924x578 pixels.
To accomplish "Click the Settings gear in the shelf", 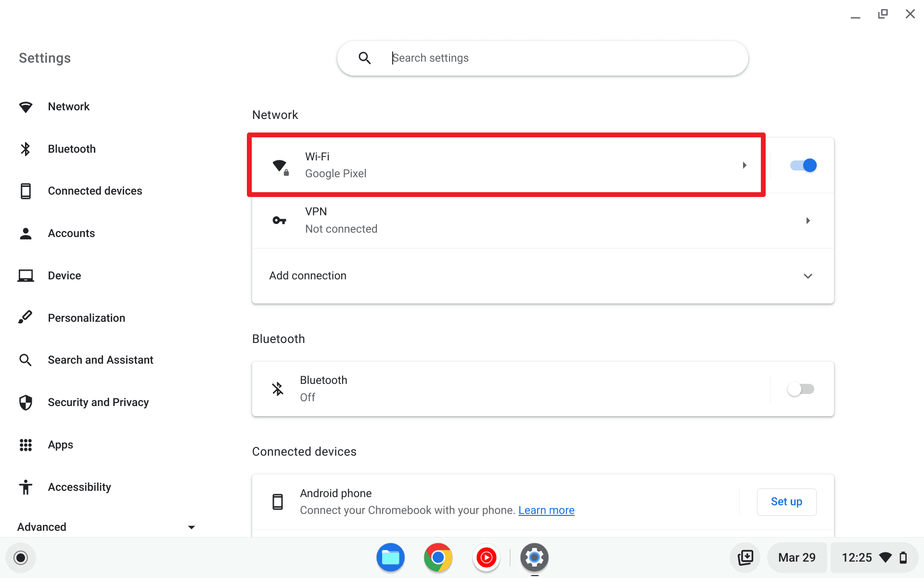I will click(534, 557).
